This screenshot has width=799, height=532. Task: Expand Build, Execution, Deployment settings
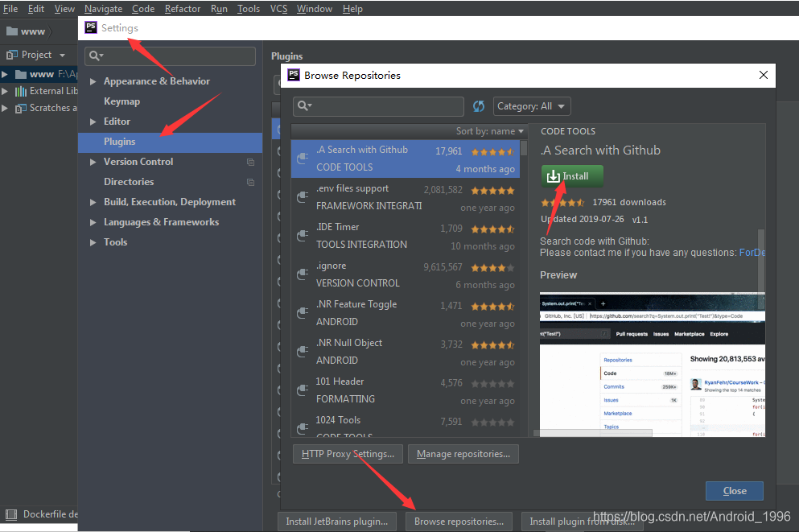pos(93,202)
